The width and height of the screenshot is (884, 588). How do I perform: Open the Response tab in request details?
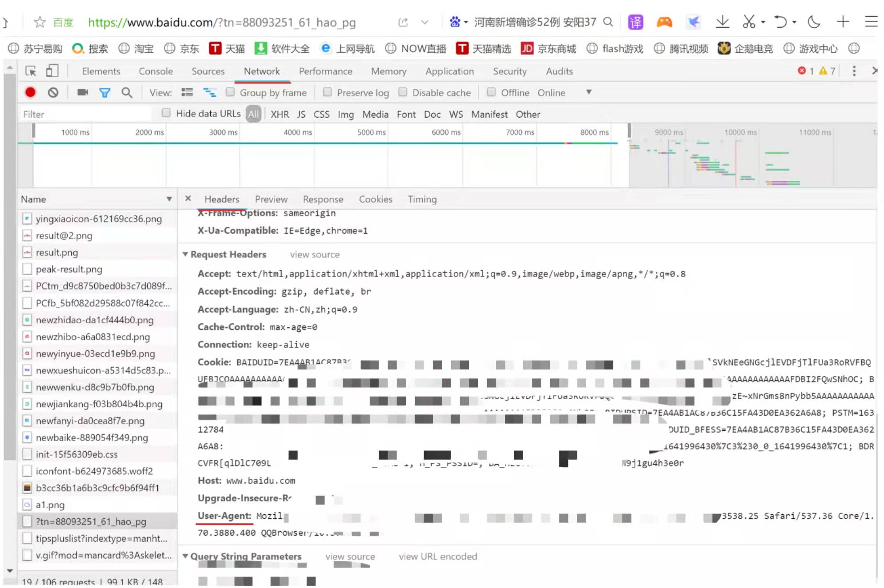point(323,199)
